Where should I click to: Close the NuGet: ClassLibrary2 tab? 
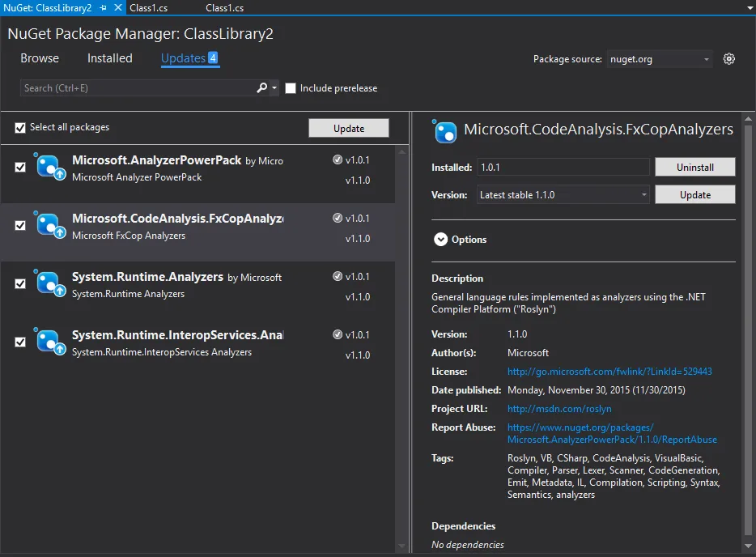[x=118, y=8]
